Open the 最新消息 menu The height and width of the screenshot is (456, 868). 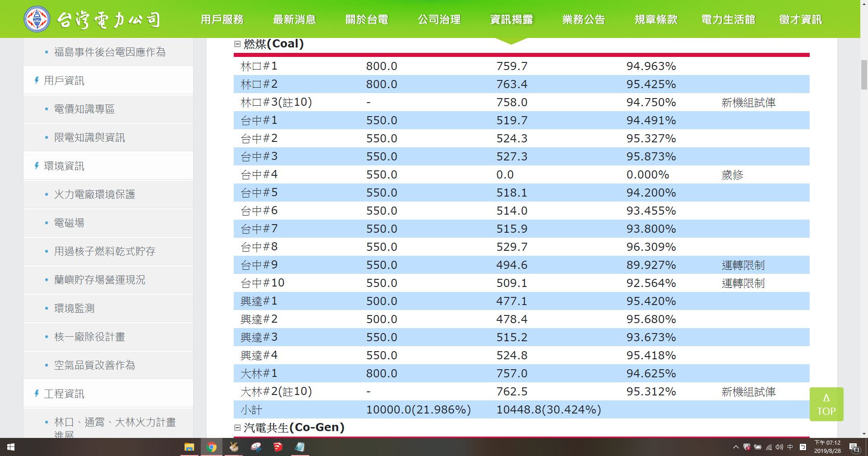tap(294, 19)
